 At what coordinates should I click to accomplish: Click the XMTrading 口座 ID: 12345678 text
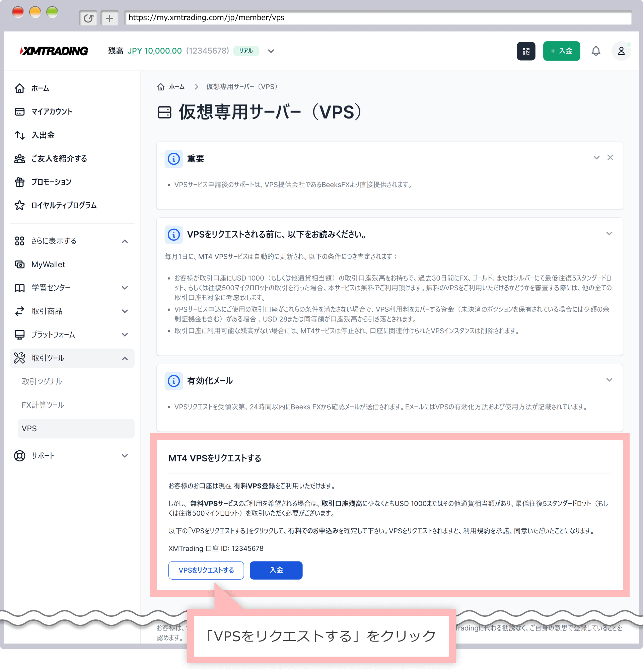pyautogui.click(x=216, y=549)
